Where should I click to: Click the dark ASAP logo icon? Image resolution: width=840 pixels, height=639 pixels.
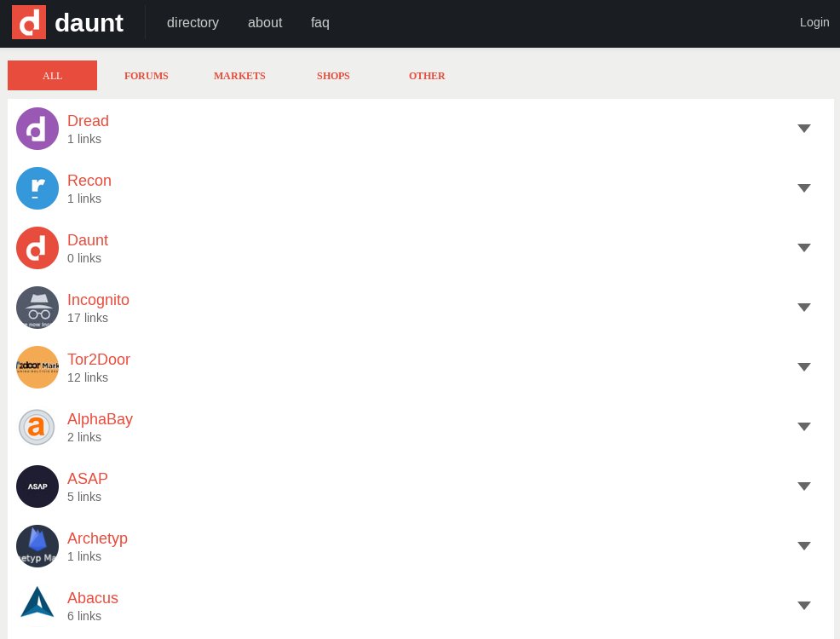pos(37,486)
